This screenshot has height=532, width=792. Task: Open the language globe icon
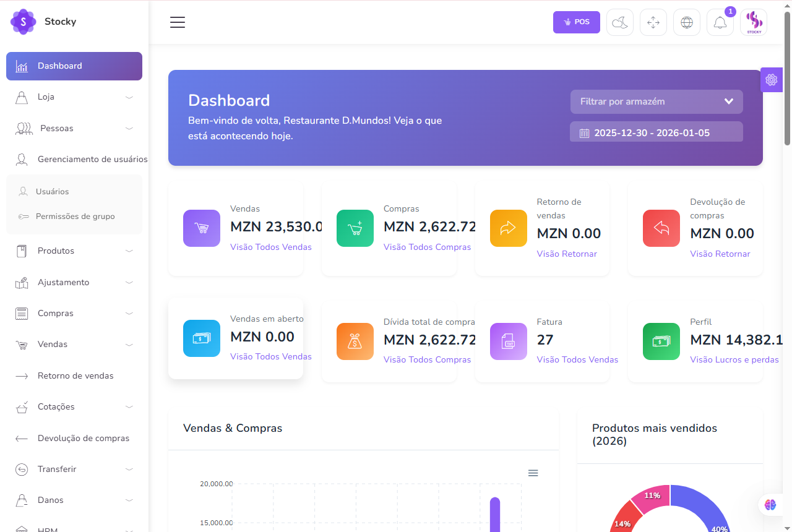tap(687, 22)
